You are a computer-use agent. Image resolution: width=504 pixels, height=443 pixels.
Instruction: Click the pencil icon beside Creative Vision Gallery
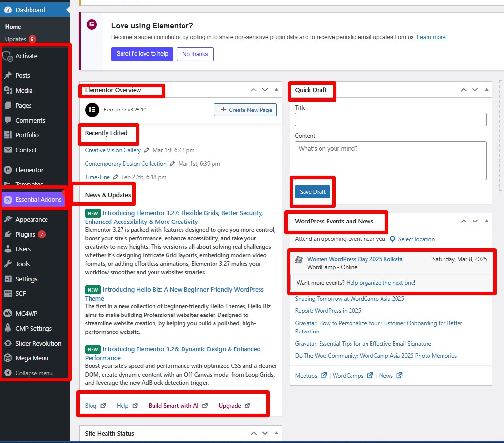pyautogui.click(x=147, y=150)
